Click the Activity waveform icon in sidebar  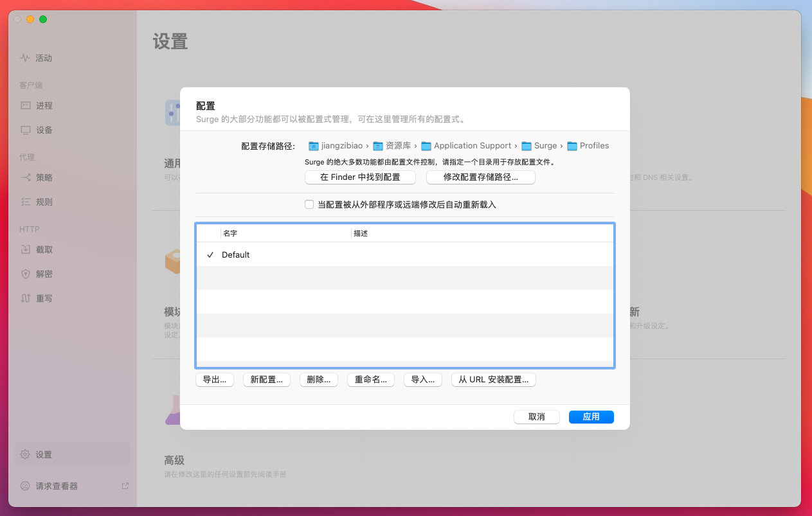25,58
